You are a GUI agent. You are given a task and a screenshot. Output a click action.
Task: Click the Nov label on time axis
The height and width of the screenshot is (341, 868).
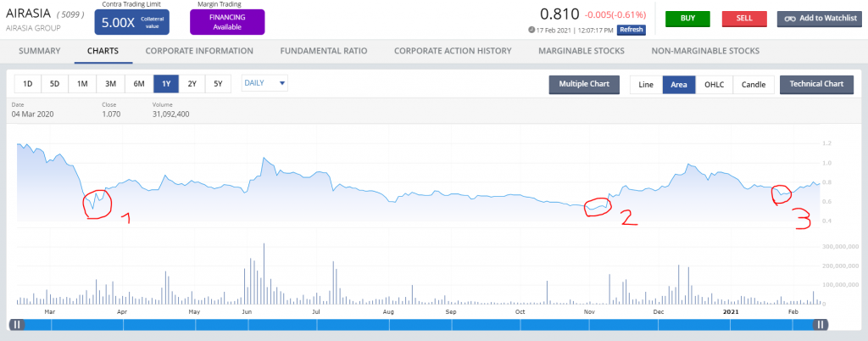click(590, 311)
